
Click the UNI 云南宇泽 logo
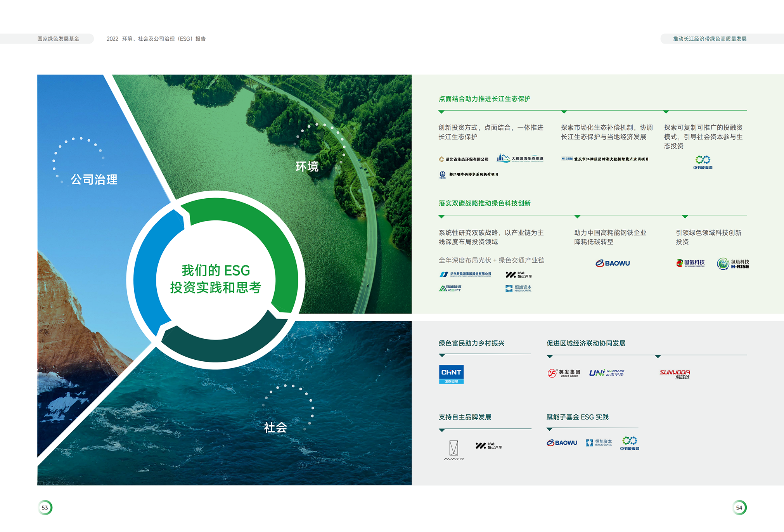[x=606, y=373]
